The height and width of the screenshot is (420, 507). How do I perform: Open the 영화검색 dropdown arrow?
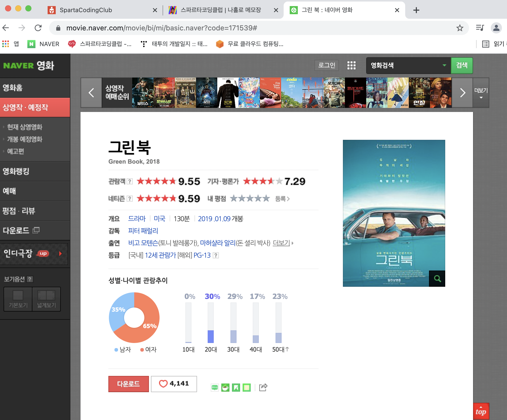(444, 65)
